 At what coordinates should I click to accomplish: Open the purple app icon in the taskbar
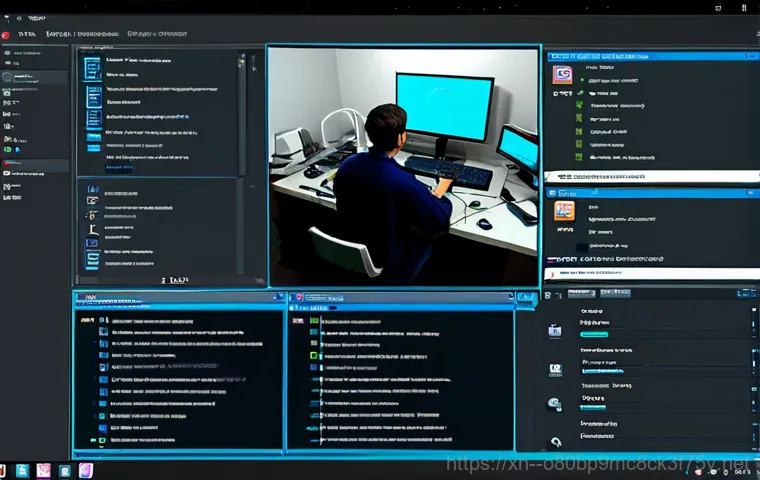pos(86,470)
